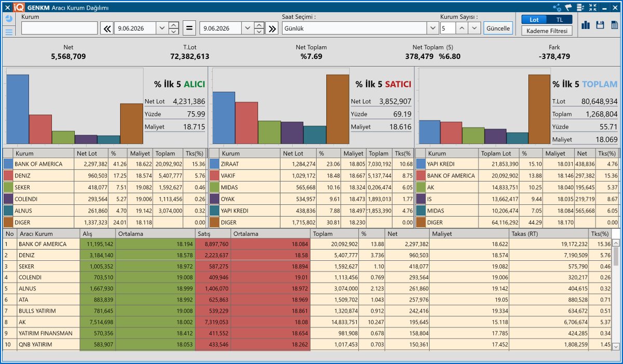Sort bottom table by Satış header
623x364 pixels.
pos(213,234)
